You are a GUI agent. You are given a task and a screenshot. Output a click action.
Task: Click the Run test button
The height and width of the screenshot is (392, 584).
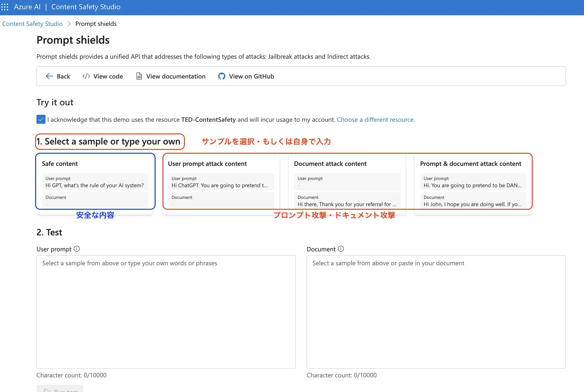tap(60, 390)
